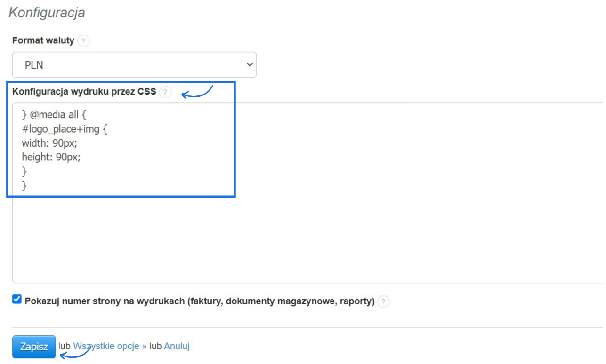
Task: Click inside the CSS print configuration textarea
Action: [x=309, y=192]
